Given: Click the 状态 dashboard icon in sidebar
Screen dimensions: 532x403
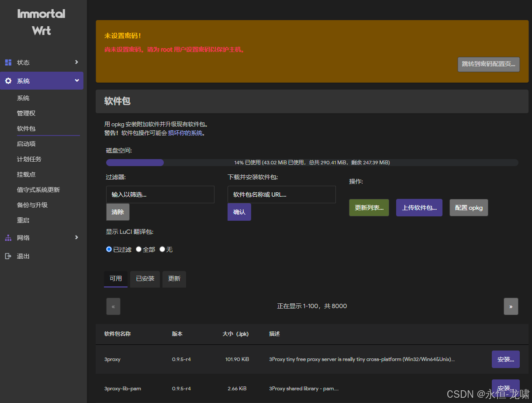Looking at the screenshot, I should [x=8, y=62].
